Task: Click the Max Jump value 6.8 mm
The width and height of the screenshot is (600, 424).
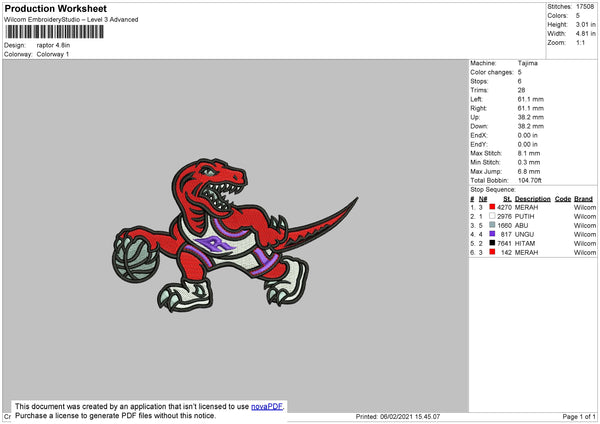Action: click(x=529, y=171)
